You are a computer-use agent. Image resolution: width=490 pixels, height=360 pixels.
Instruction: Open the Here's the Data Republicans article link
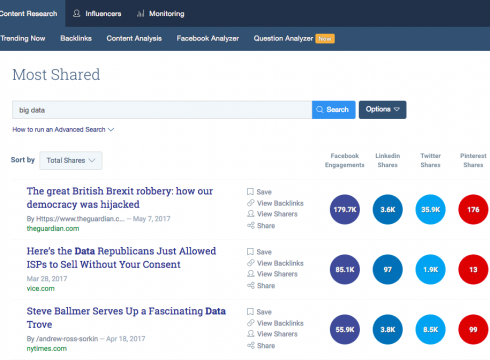click(121, 258)
